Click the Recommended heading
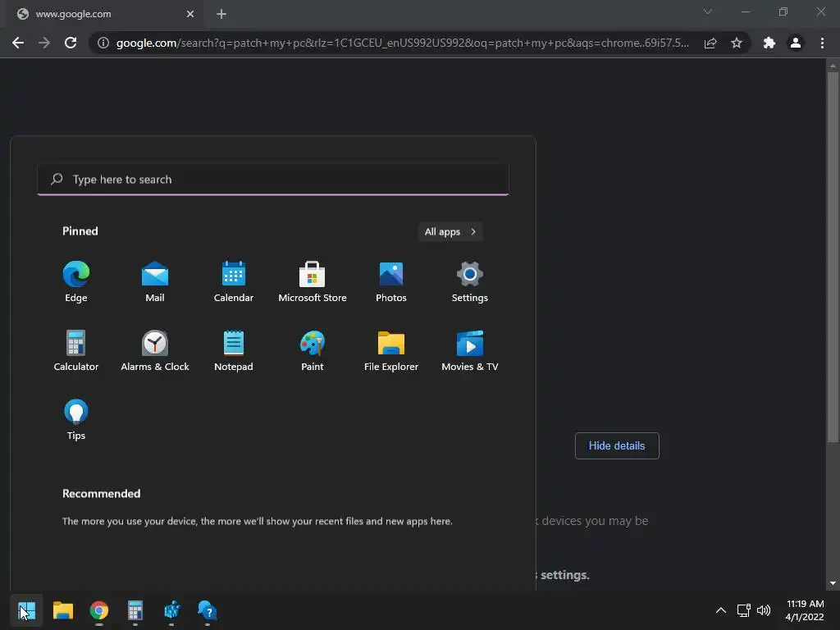Screen dimensions: 840x630 pos(101,493)
